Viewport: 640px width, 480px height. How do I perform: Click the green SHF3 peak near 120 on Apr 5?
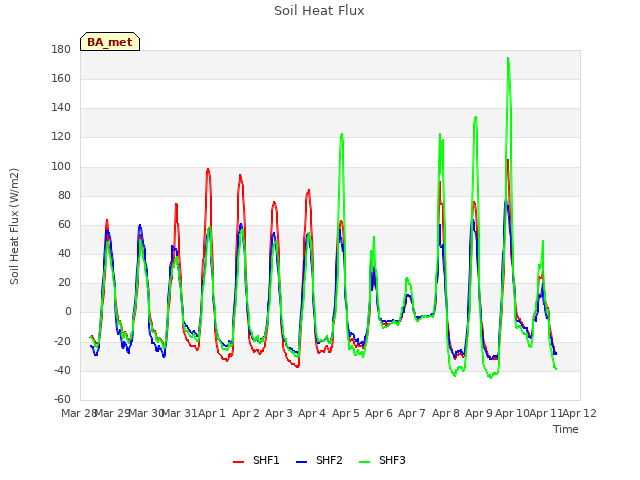click(342, 134)
